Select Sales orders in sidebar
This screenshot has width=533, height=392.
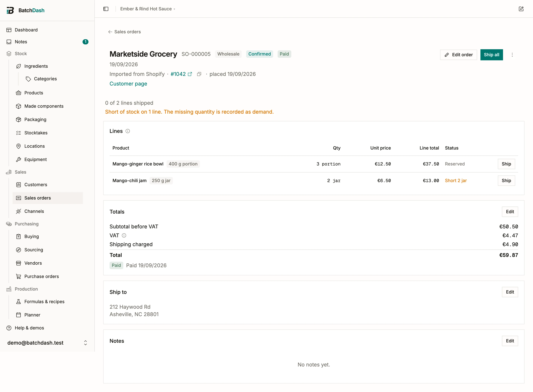(x=48, y=198)
